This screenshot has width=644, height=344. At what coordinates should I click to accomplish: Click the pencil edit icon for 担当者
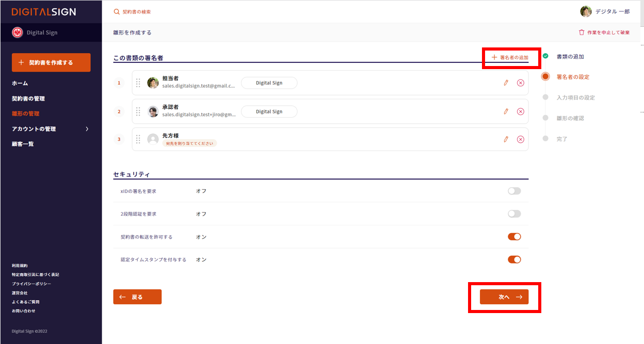506,83
